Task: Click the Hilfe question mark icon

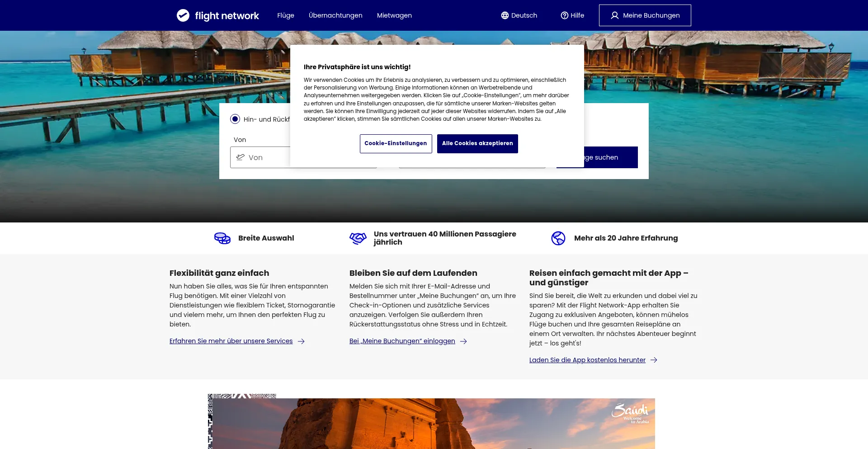Action: 565,15
